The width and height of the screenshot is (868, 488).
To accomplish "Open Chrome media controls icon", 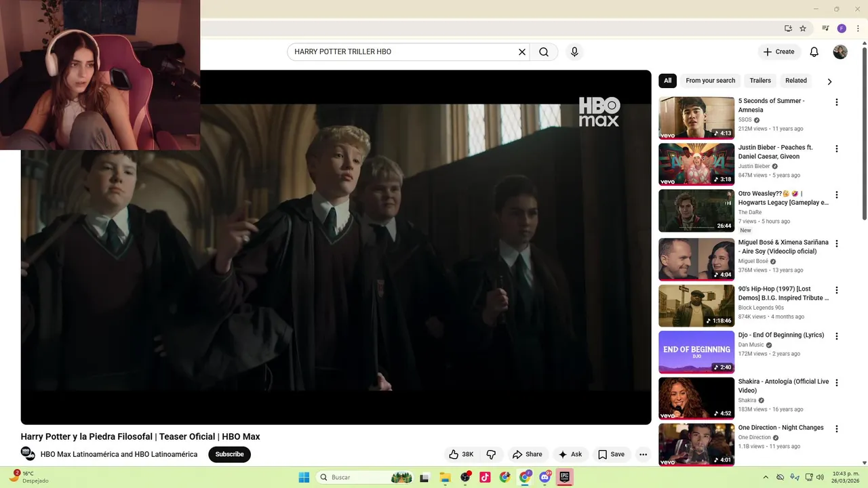I will [x=825, y=28].
